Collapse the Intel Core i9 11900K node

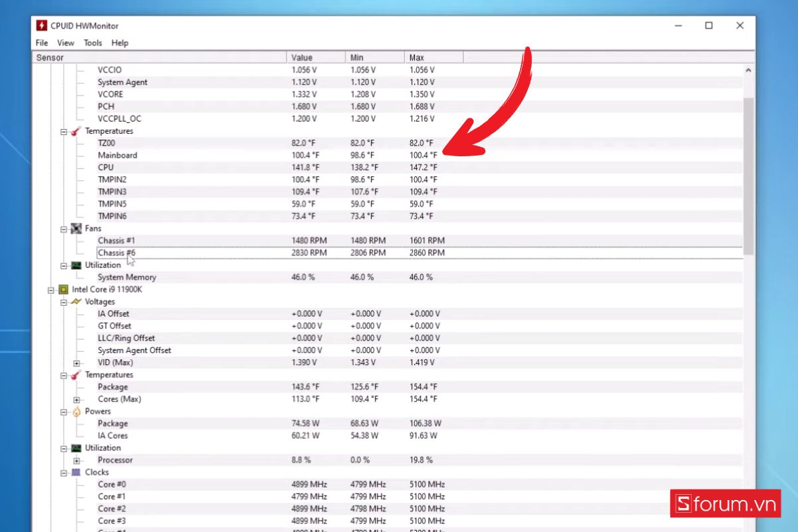[51, 290]
